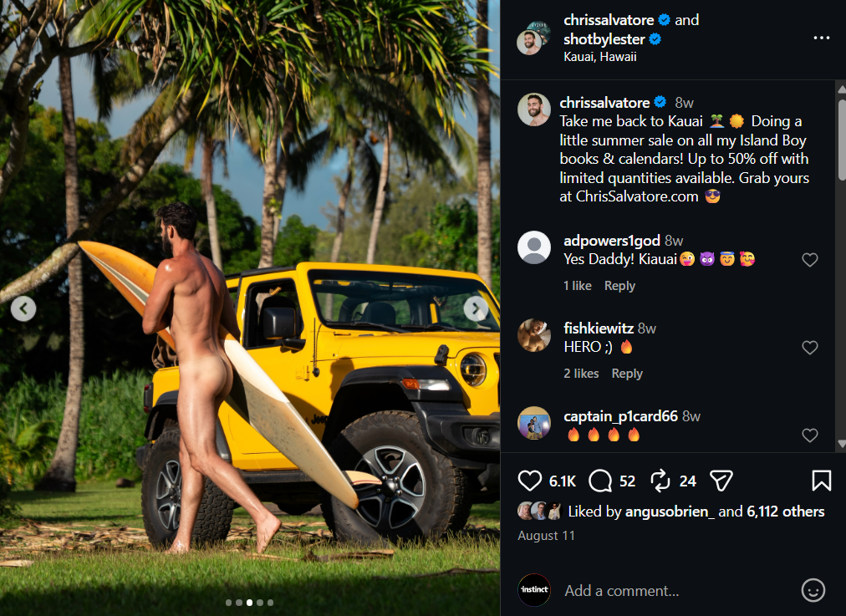Open shotbylester profile link
846x616 pixels.
(604, 39)
